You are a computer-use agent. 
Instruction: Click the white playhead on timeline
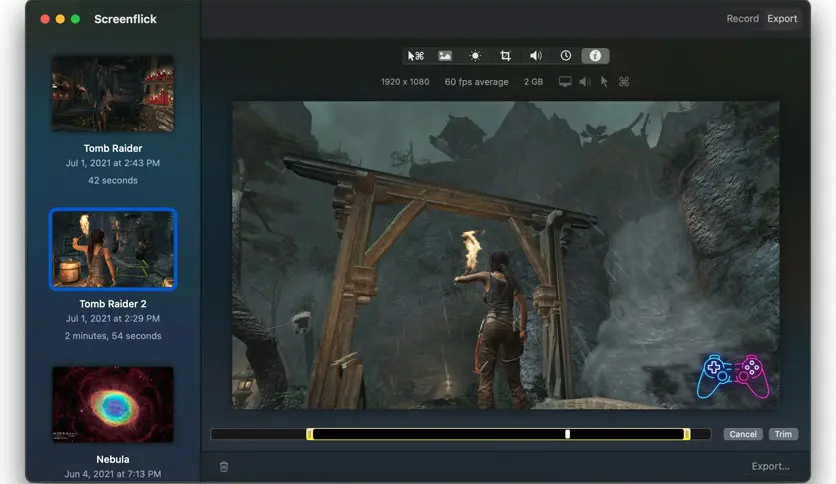(567, 434)
